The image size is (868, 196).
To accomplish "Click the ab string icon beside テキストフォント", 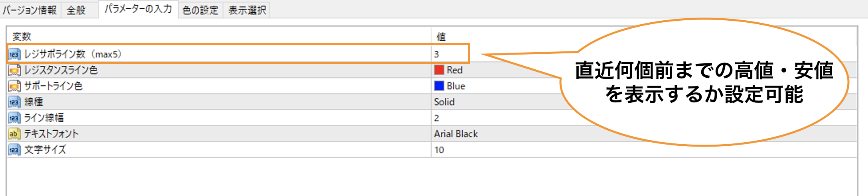I will pyautogui.click(x=14, y=134).
